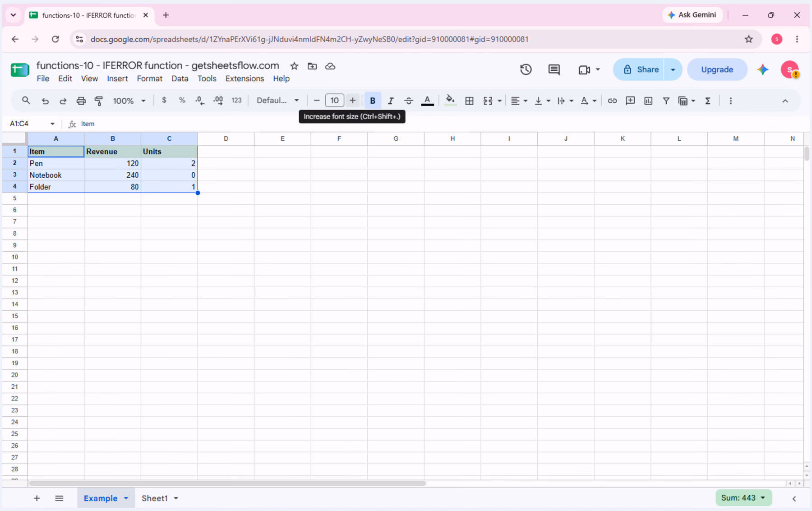Search the menus with the magnifier icon

click(26, 101)
